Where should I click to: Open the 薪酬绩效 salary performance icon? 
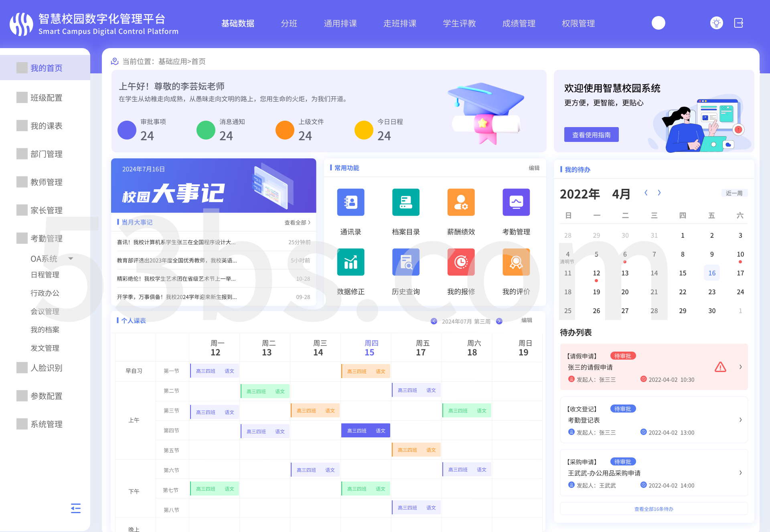(x=461, y=202)
